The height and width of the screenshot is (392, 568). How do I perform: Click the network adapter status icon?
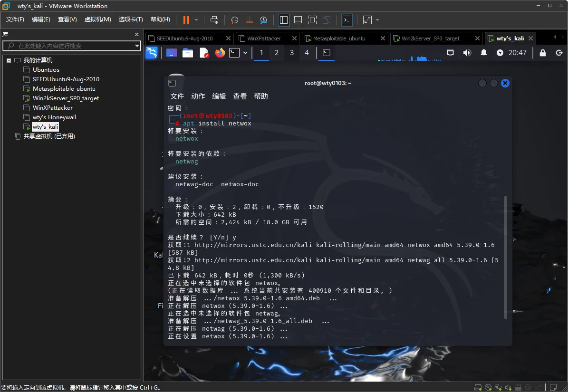pos(498,387)
